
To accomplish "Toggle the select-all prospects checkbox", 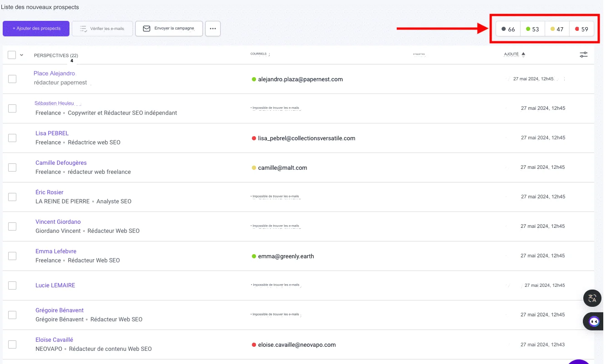I will pos(12,55).
